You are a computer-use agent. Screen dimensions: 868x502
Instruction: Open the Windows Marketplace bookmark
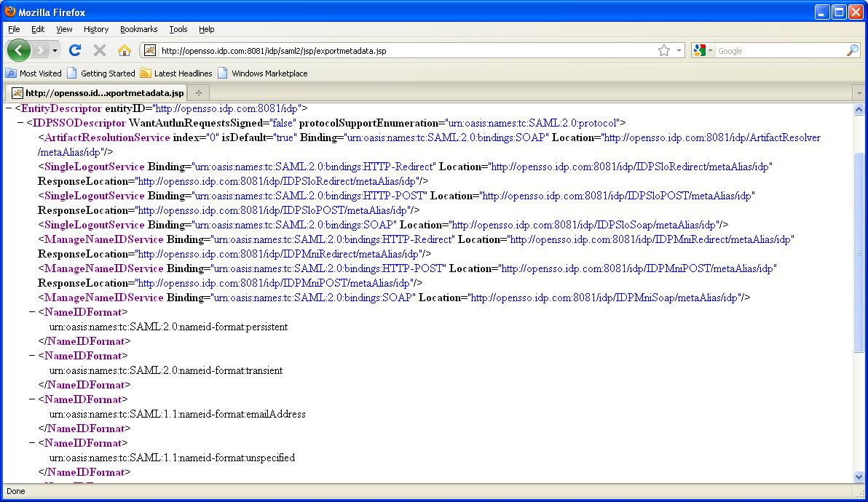coord(262,73)
